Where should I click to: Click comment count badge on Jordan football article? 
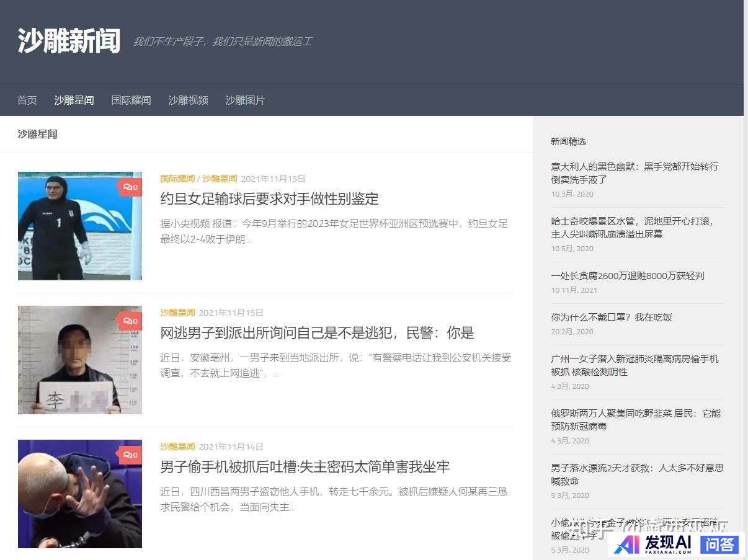(130, 187)
